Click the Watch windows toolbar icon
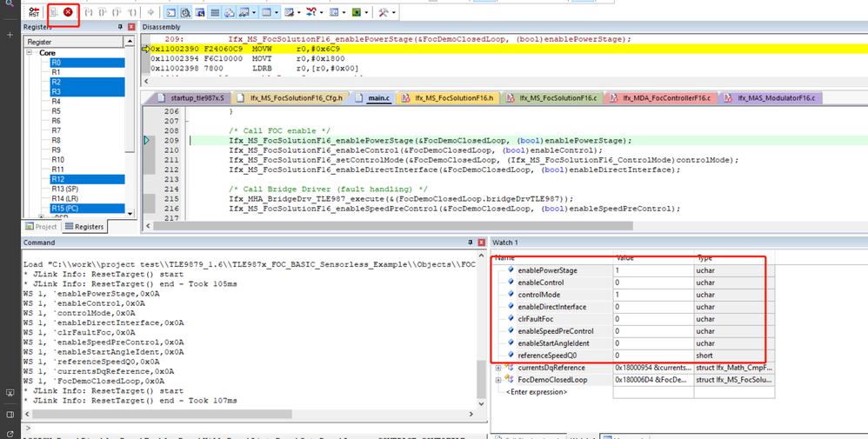The height and width of the screenshot is (439, 868). coord(244,12)
